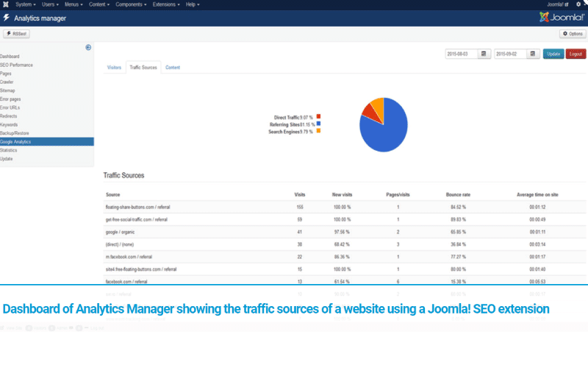Open the Help menu

[x=193, y=4]
